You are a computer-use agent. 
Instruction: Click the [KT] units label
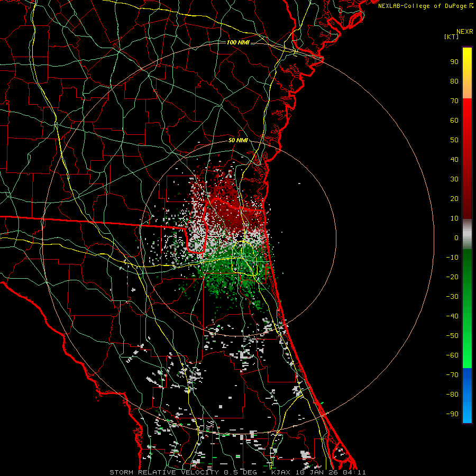tap(452, 36)
